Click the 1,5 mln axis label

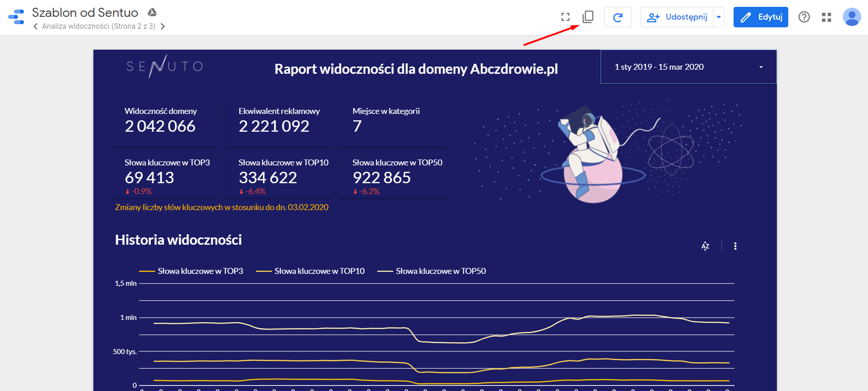126,283
